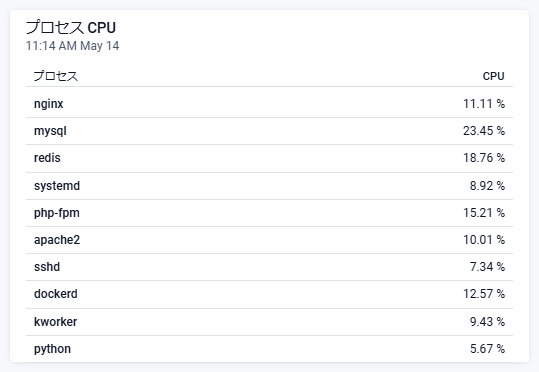Image resolution: width=539 pixels, height=372 pixels.
Task: Click nginx's 11.11 % CPU value
Action: tap(484, 103)
